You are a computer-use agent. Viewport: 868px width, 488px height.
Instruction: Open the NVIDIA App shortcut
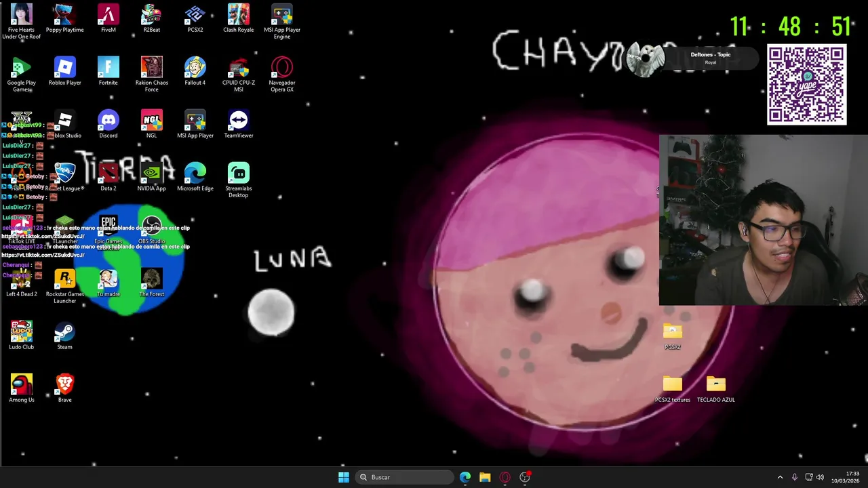pyautogui.click(x=152, y=177)
